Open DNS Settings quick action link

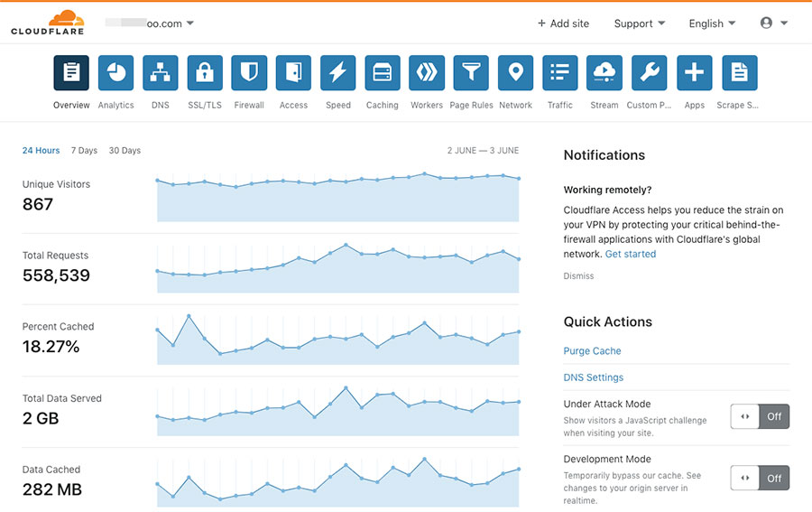pos(593,377)
